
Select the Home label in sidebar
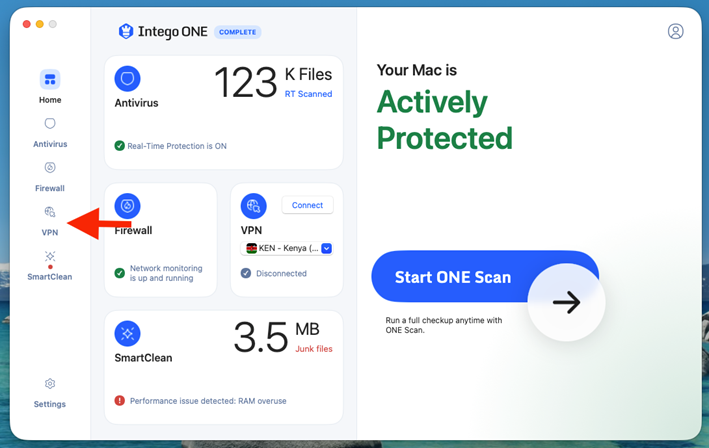point(50,100)
